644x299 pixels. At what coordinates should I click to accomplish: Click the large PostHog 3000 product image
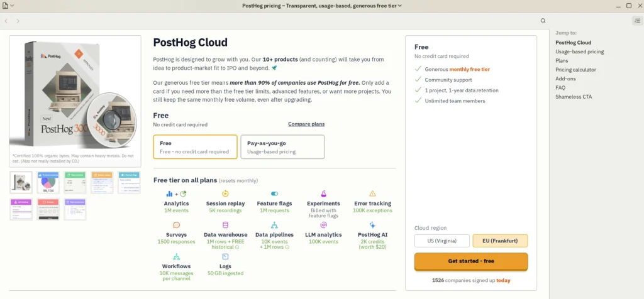(x=75, y=94)
